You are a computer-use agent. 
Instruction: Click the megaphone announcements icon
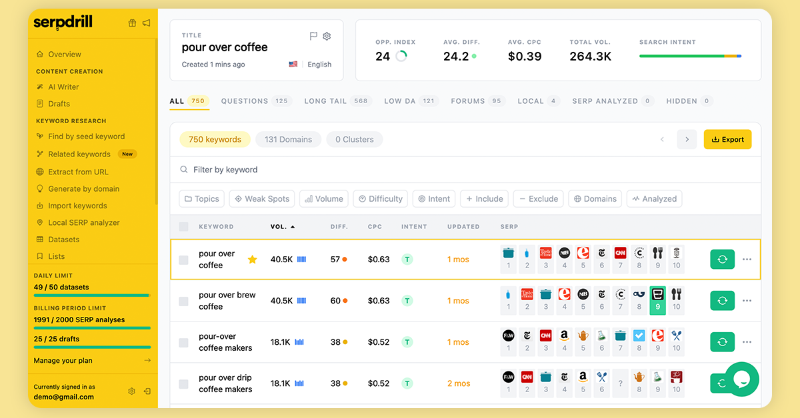(146, 23)
